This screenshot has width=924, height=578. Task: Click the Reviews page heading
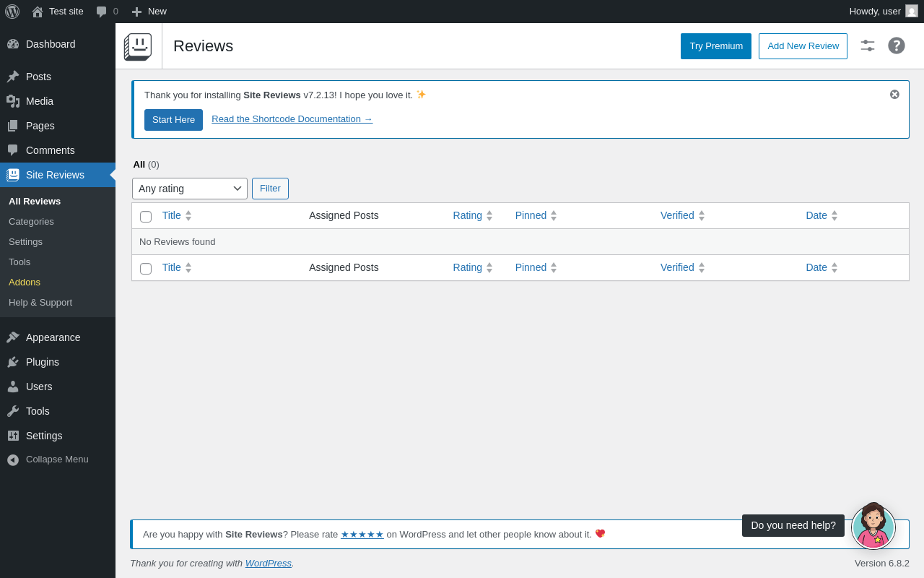tap(204, 46)
